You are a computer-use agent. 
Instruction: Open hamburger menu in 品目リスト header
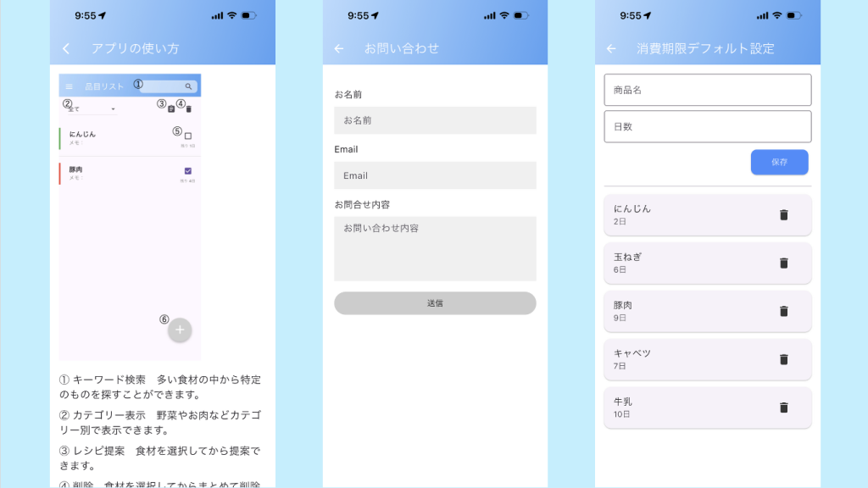(x=69, y=86)
